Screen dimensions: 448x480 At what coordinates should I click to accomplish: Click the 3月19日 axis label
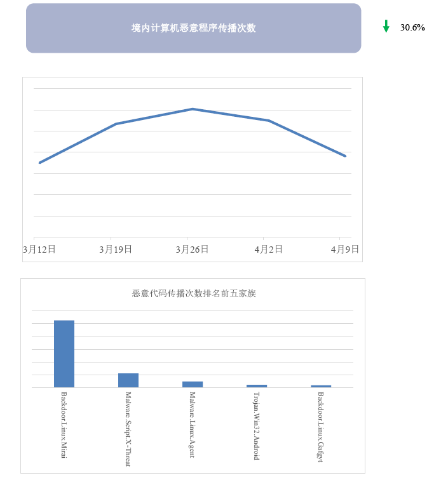tap(116, 250)
